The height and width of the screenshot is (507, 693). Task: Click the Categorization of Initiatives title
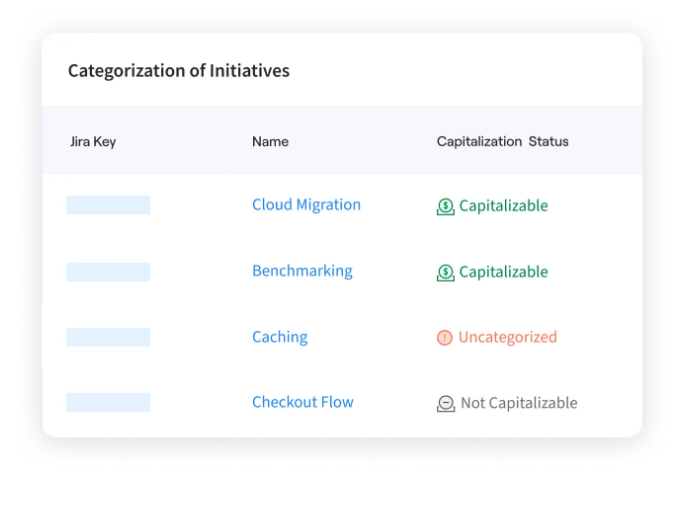point(179,71)
